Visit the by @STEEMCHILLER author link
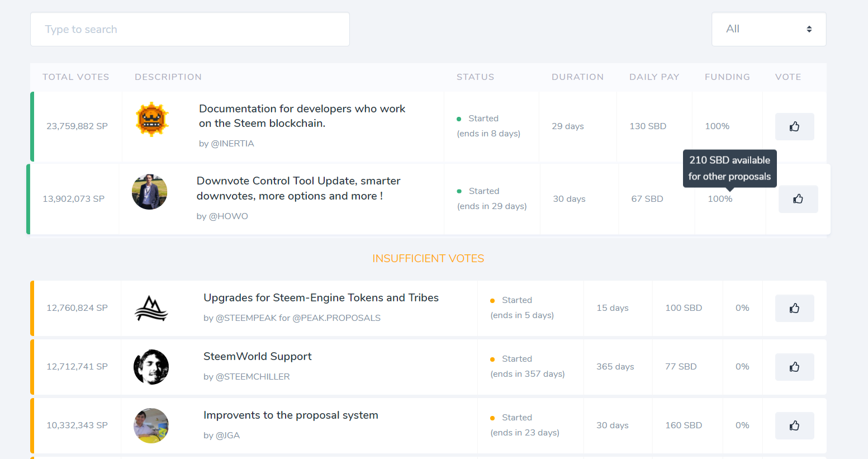This screenshot has width=868, height=459. coord(246,377)
